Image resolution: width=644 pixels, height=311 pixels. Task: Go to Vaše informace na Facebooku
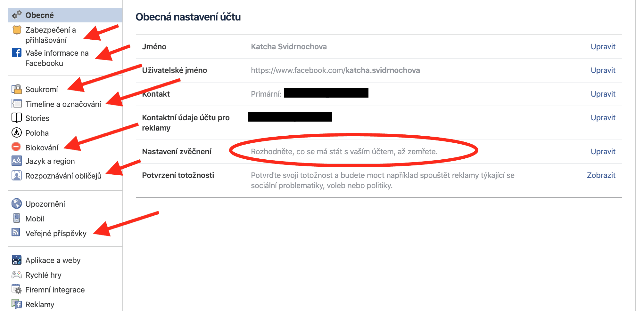click(x=57, y=58)
